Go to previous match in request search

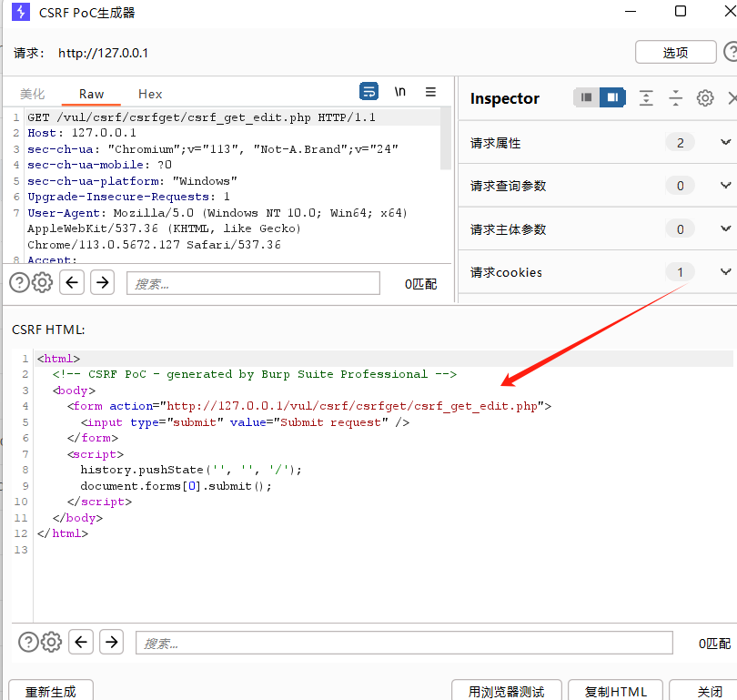point(72,282)
